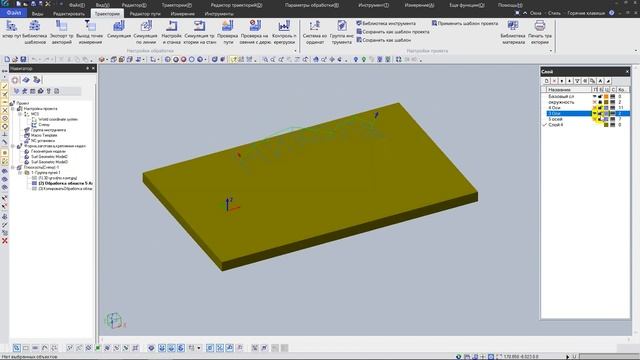Click the Open file icon in quick toolbar
The width and height of the screenshot is (640, 360).
point(15,59)
